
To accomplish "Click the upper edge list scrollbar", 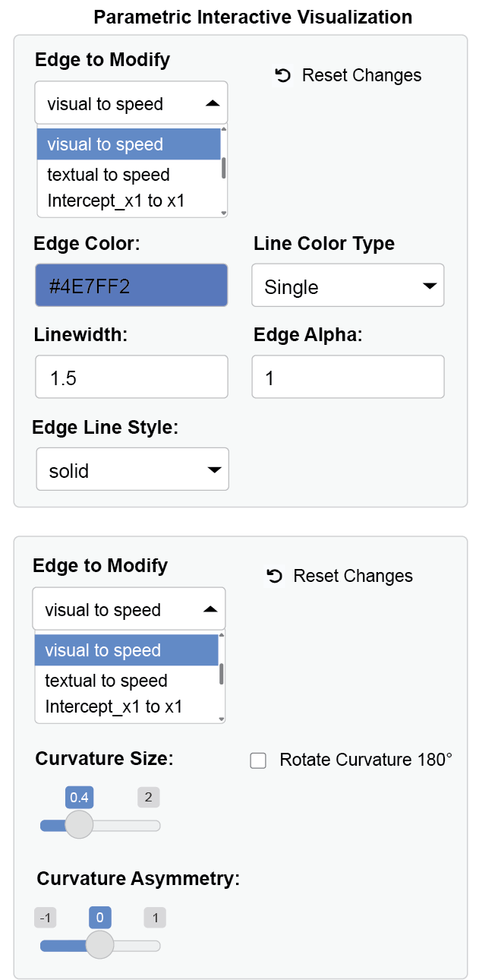I will point(224,167).
